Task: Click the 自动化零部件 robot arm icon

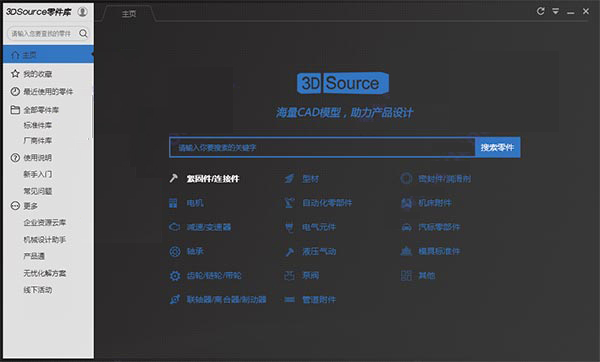Action: coord(290,203)
